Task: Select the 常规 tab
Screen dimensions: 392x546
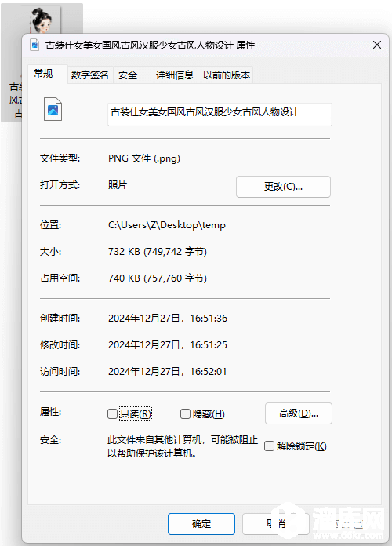Action: coord(43,74)
